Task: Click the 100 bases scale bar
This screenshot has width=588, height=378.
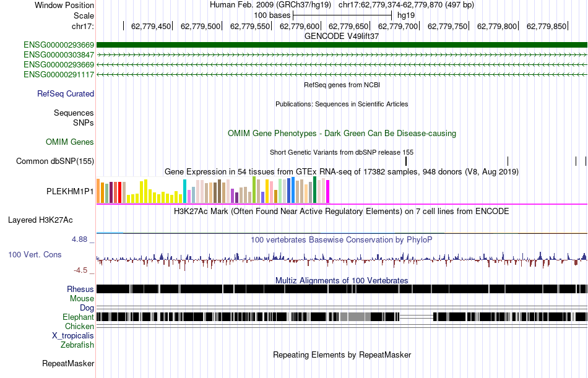Action: coord(342,15)
